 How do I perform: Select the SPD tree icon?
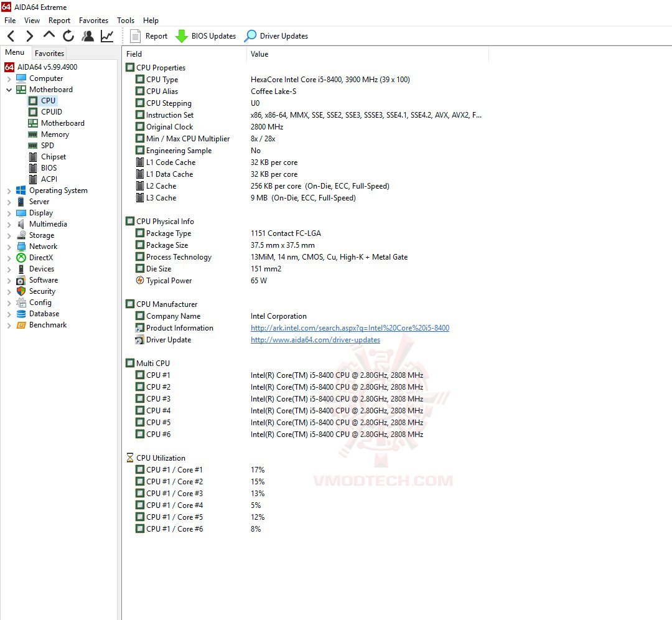(33, 146)
